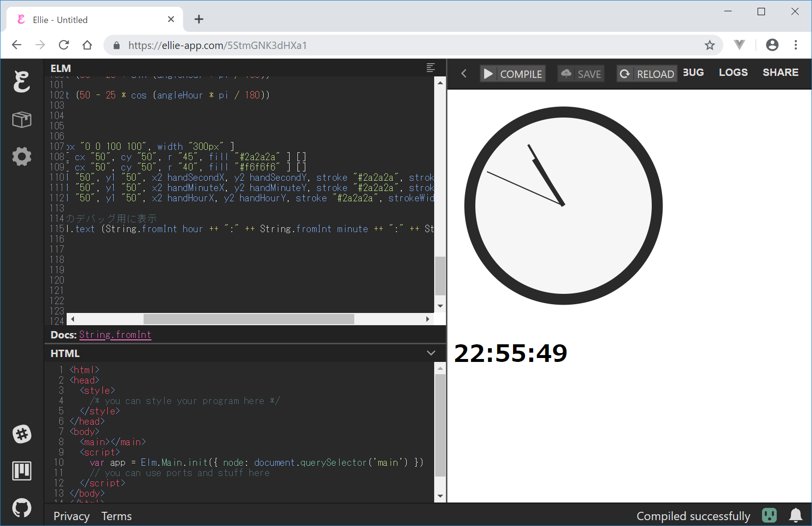The width and height of the screenshot is (812, 526).
Task: Open the GitHub icon in sidebar
Action: click(x=22, y=508)
